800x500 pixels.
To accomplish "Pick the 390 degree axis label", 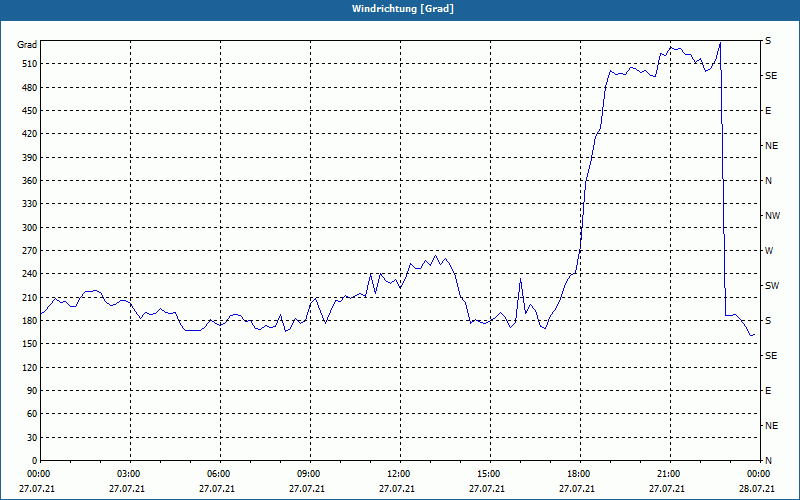I will coord(29,158).
